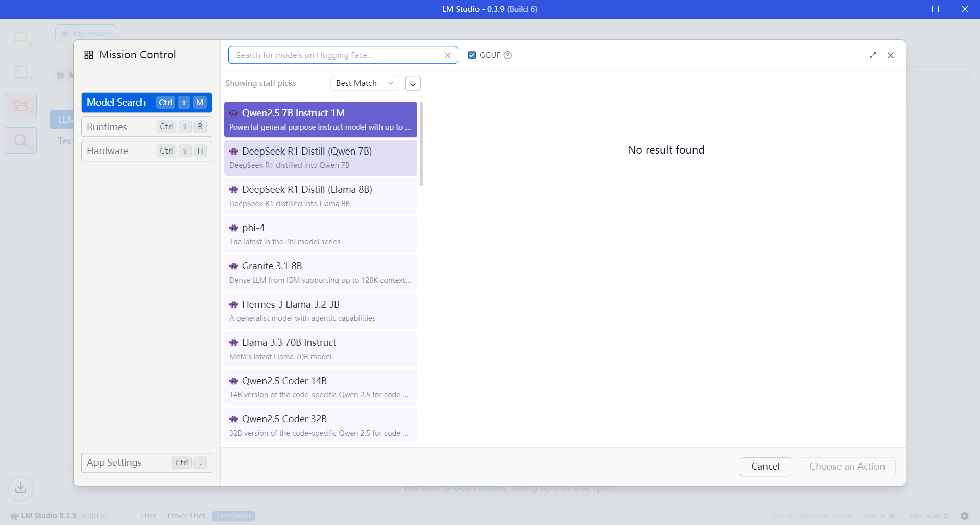980x525 pixels.
Task: Select Qwen2.5 Coder 32B model
Action: click(x=321, y=424)
